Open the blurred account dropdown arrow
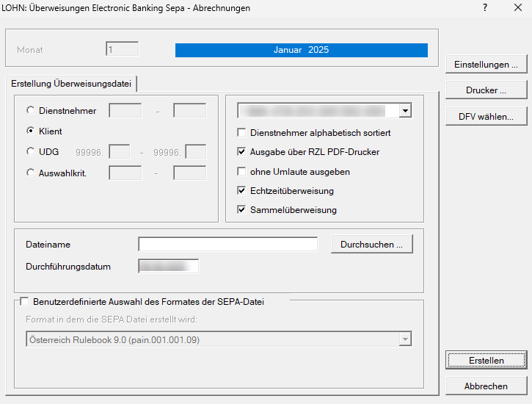 click(405, 111)
